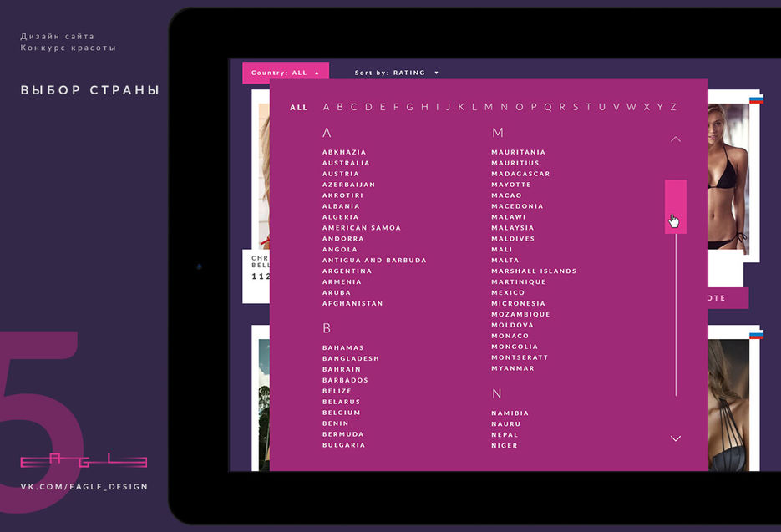781x532 pixels.
Task: Filter countries by letter N in alphabet bar
Action: point(504,107)
